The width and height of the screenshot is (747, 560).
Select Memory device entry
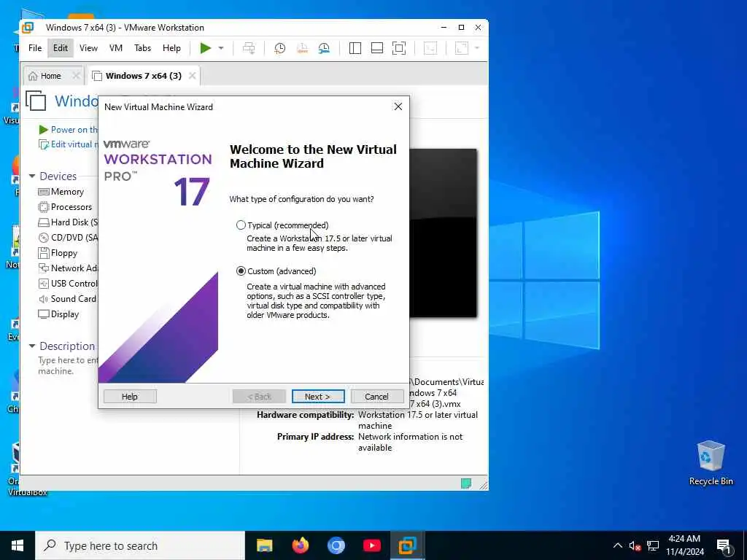[61, 192]
